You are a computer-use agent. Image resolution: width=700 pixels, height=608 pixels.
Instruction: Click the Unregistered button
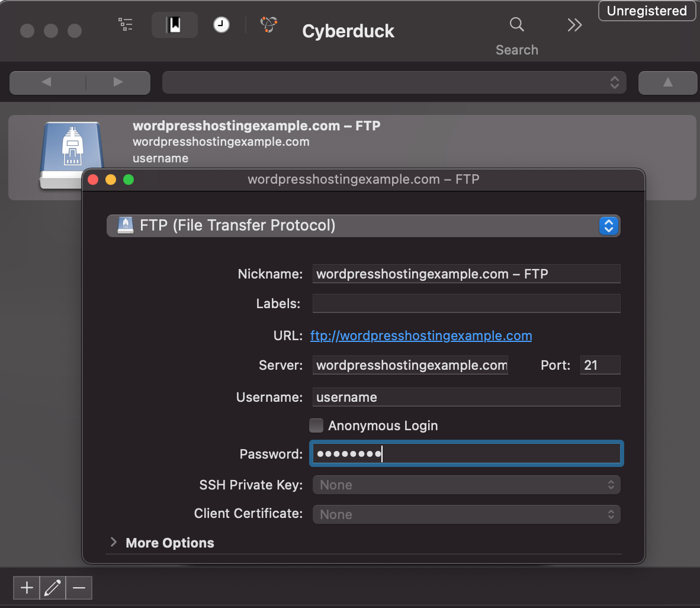[647, 11]
